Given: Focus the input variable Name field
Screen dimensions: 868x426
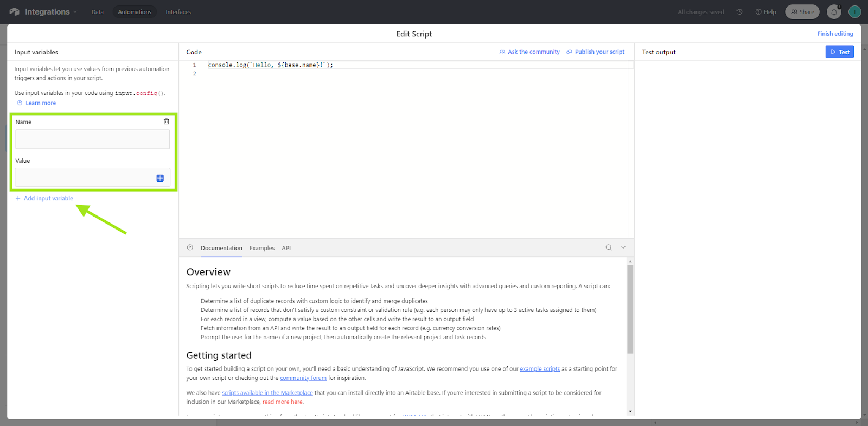Looking at the screenshot, I should point(93,139).
